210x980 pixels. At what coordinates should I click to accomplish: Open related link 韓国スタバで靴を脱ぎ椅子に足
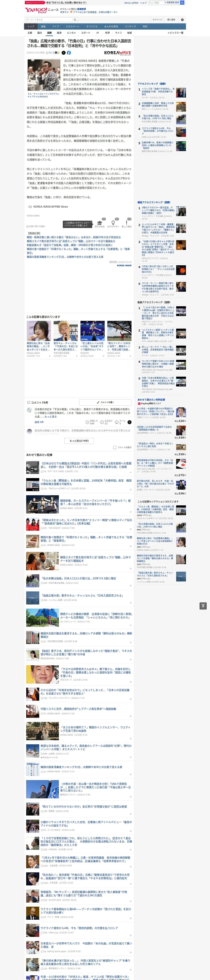(x=71, y=241)
